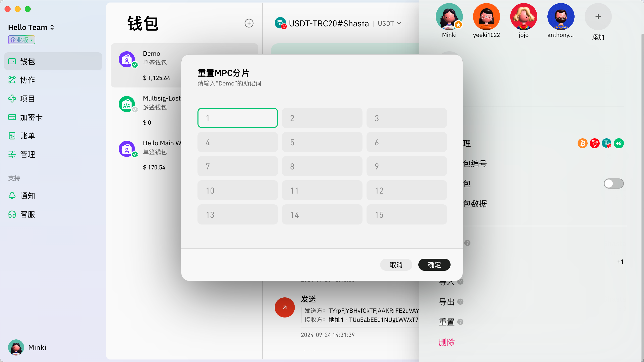644x362 pixels.
Task: Click the red TRON coin icon
Action: [x=594, y=143]
